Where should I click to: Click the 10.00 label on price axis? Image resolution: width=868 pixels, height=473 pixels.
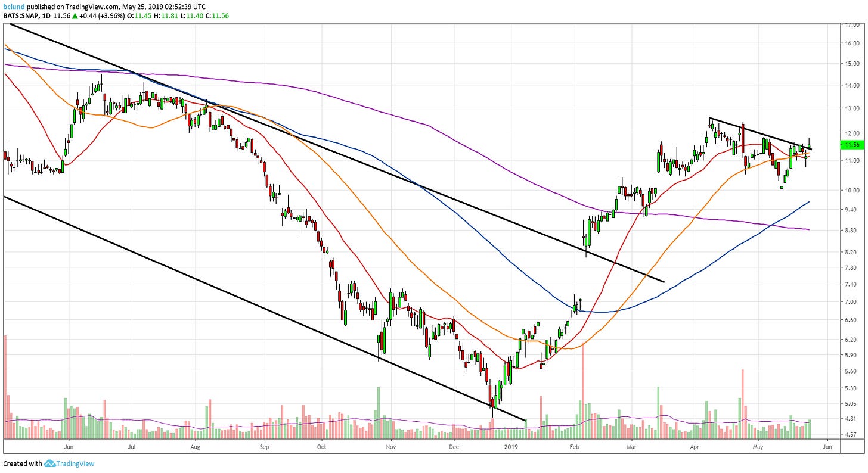pyautogui.click(x=850, y=191)
